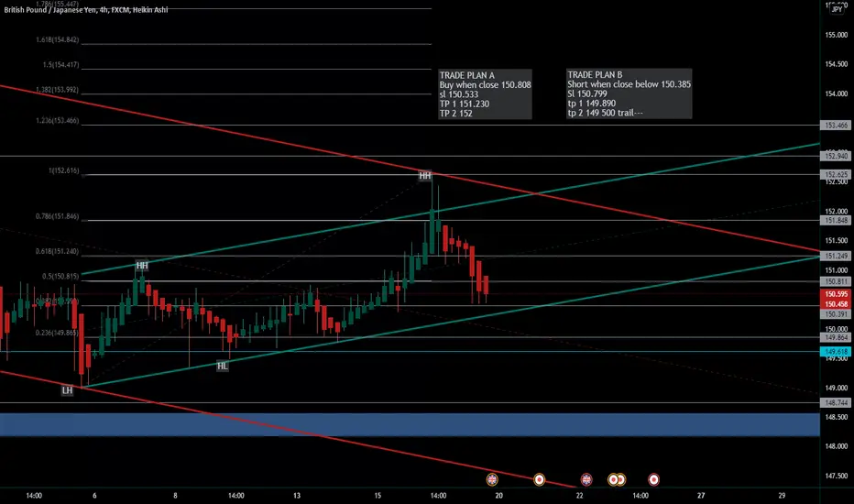Click date 27 on the time axis

(701, 495)
